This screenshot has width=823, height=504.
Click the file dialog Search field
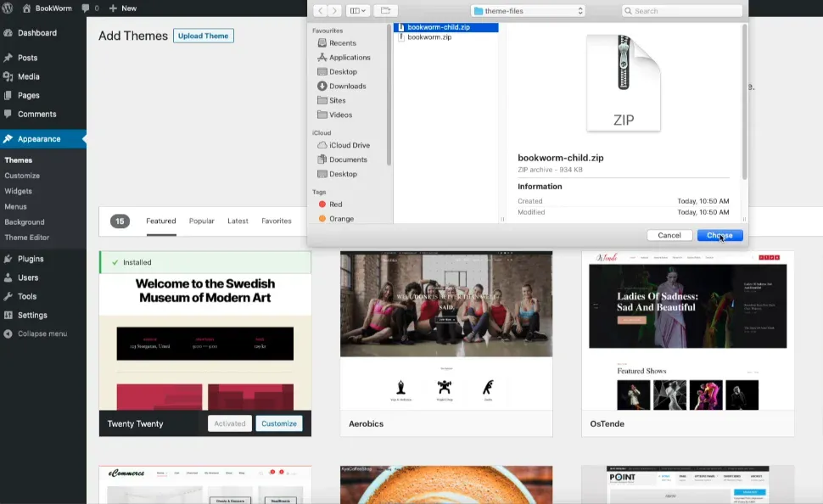pos(684,11)
